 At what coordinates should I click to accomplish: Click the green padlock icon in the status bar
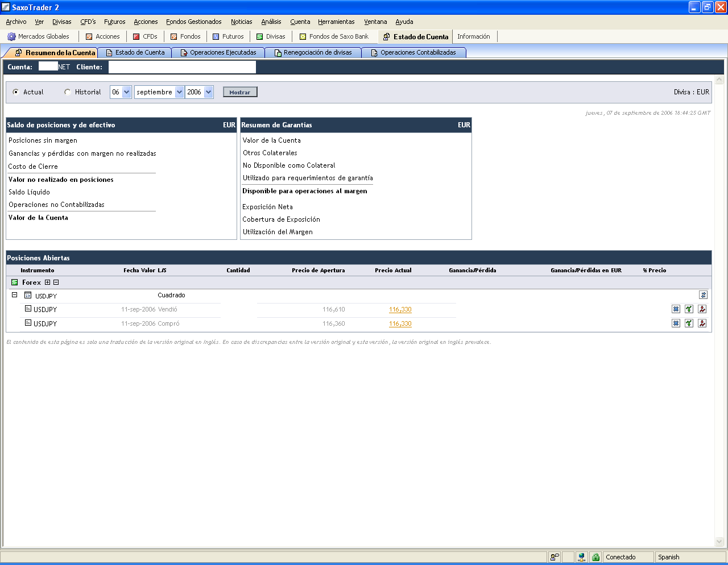coord(595,557)
